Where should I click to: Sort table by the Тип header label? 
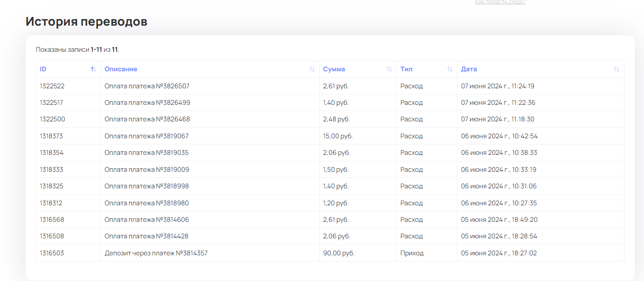pos(406,69)
